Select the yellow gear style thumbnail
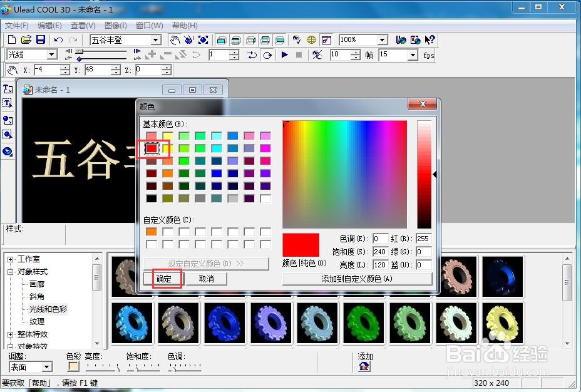This screenshot has width=581, height=392. point(503,323)
